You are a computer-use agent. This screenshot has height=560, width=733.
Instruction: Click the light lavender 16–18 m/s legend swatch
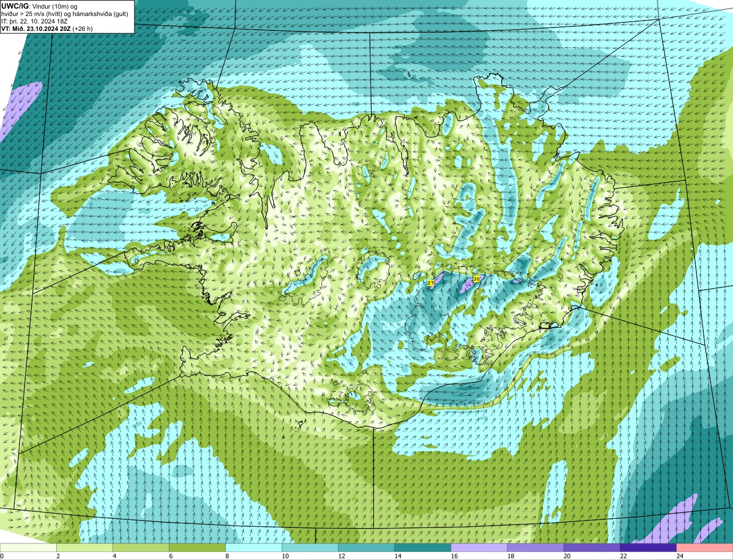(479, 547)
